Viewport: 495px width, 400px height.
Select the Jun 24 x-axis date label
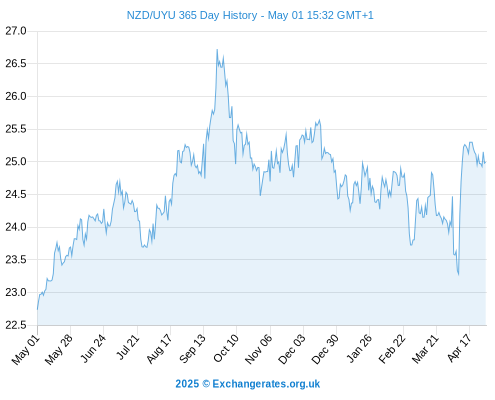pyautogui.click(x=93, y=349)
